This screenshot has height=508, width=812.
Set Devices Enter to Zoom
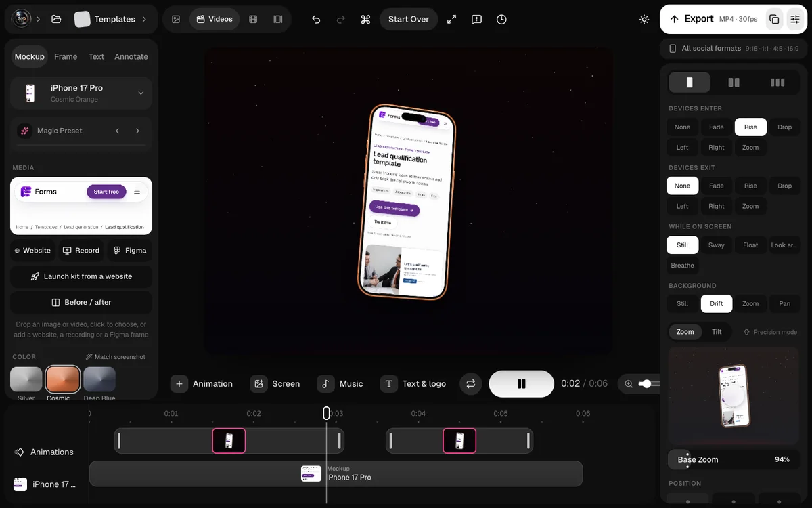tap(750, 147)
